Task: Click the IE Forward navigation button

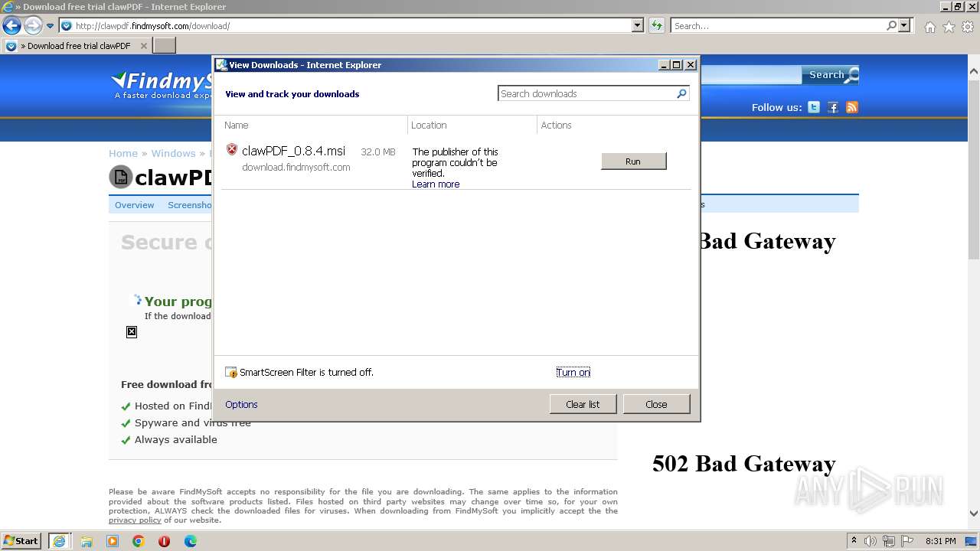Action: [33, 26]
